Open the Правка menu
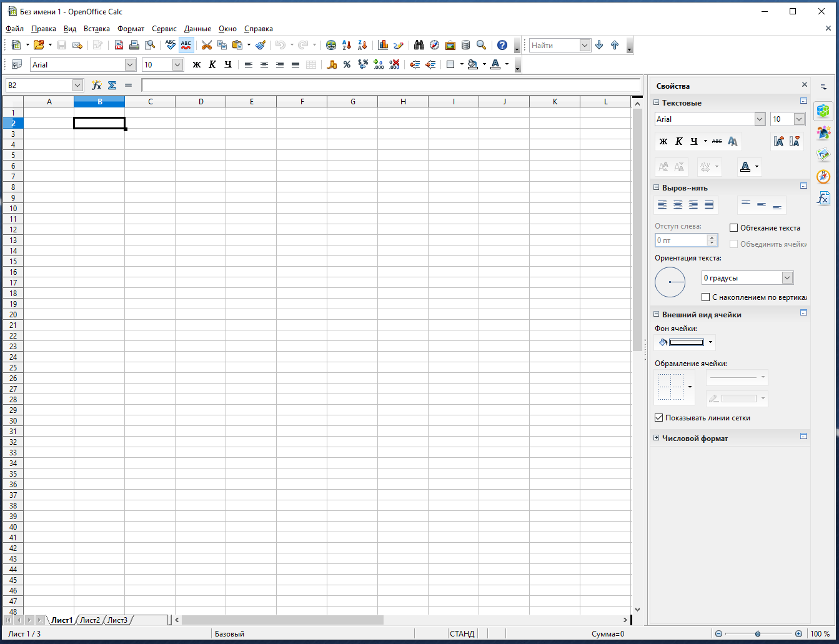This screenshot has height=644, width=839. 44,29
